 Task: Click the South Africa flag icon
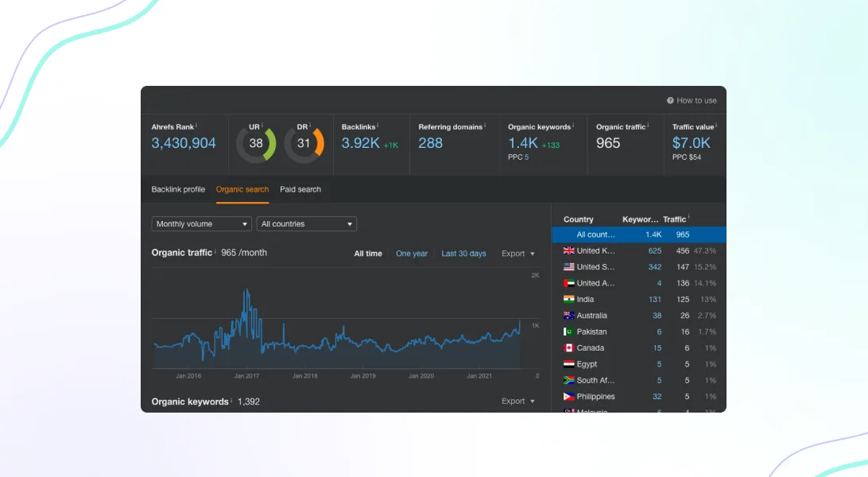568,380
